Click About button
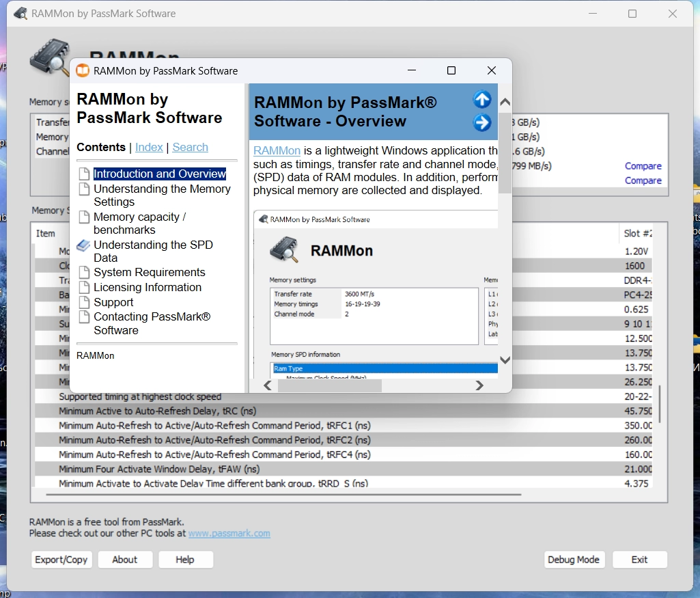This screenshot has height=598, width=700. pyautogui.click(x=125, y=560)
